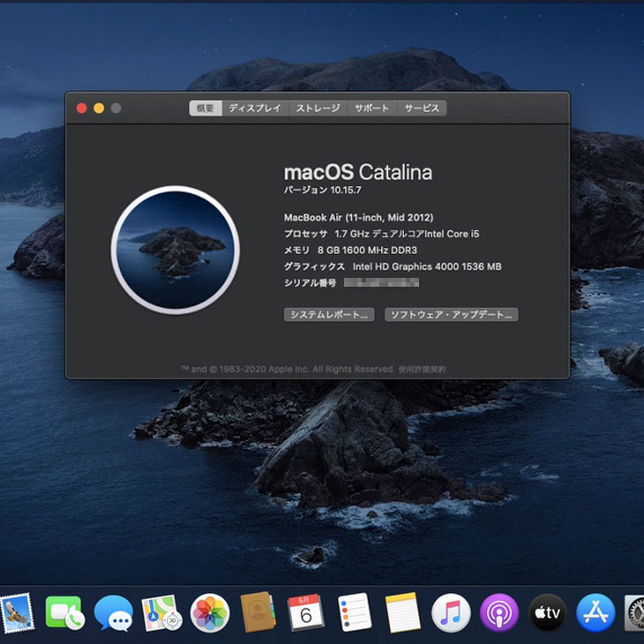Viewport: 644px width, 644px height.
Task: Launch the Photos app from Dock
Action: coord(210,613)
